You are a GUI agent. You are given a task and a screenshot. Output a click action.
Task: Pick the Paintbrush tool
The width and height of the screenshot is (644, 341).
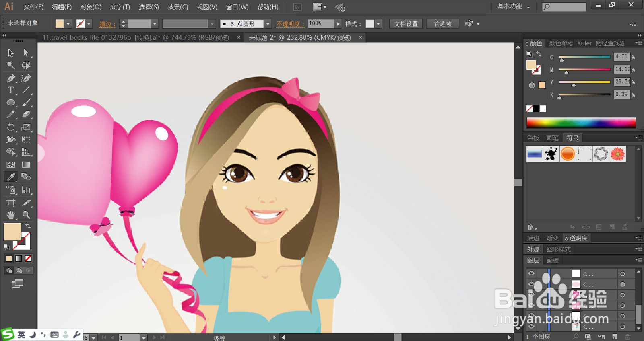[x=26, y=103]
